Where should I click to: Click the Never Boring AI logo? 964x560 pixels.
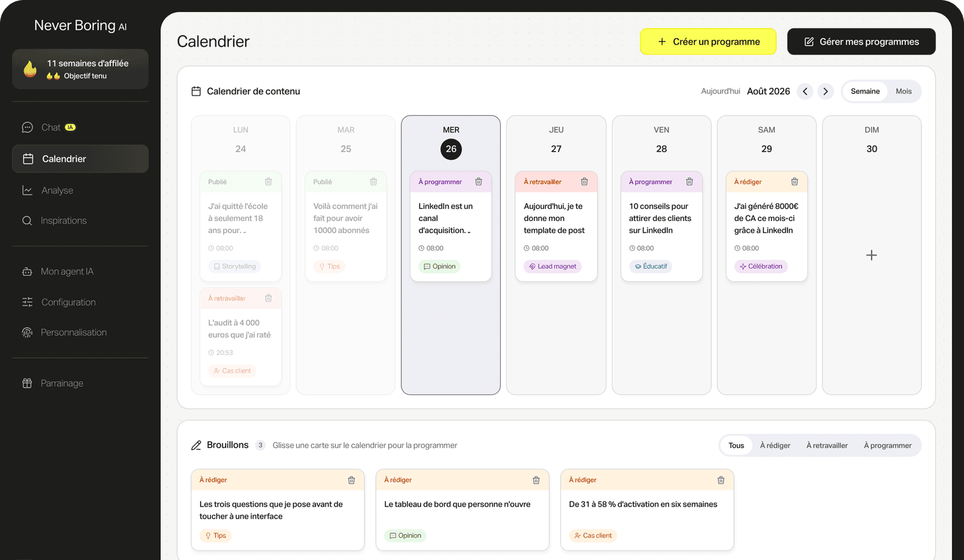pos(80,25)
